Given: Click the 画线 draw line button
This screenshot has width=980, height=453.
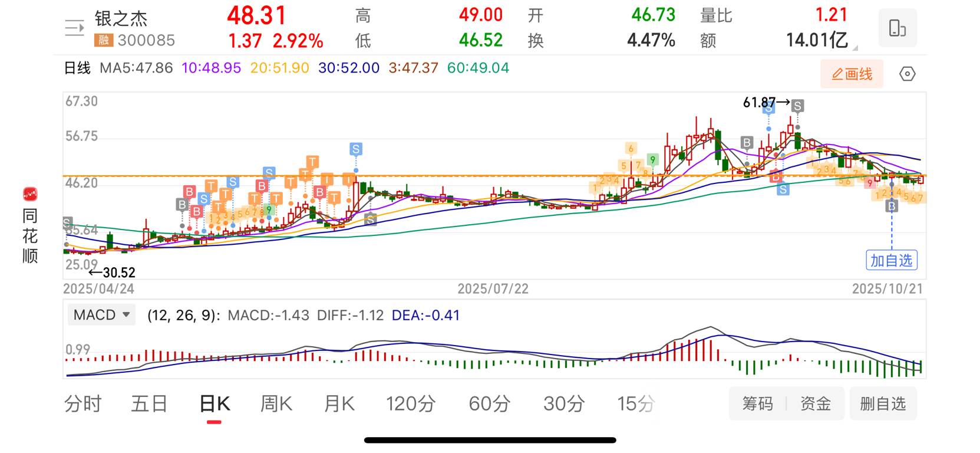Looking at the screenshot, I should 852,74.
